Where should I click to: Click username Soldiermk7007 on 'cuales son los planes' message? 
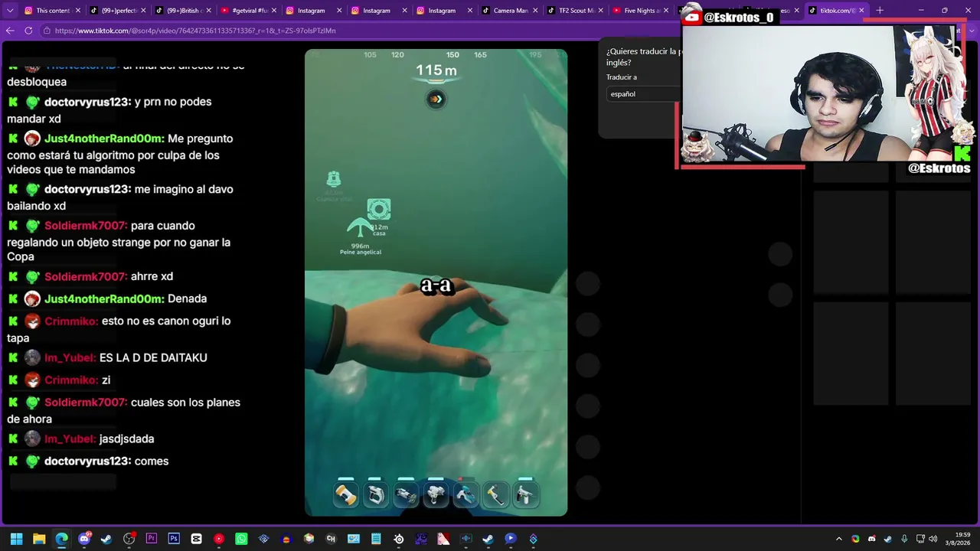click(86, 403)
